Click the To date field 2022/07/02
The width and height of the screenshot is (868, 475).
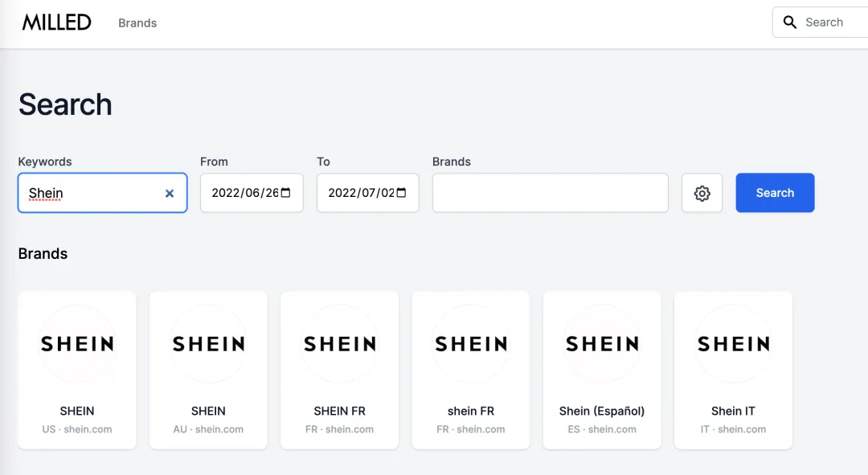pyautogui.click(x=367, y=193)
